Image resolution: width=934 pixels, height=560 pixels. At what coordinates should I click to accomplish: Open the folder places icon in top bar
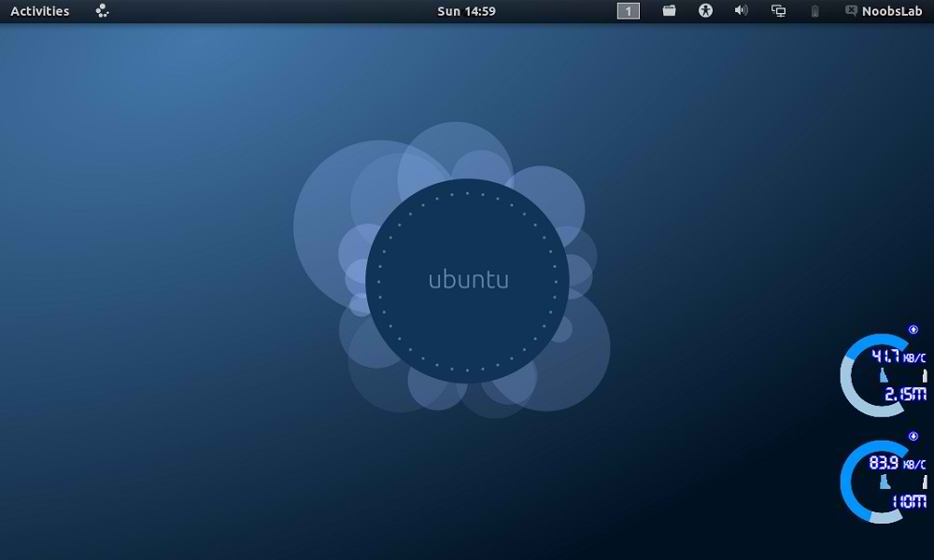670,10
